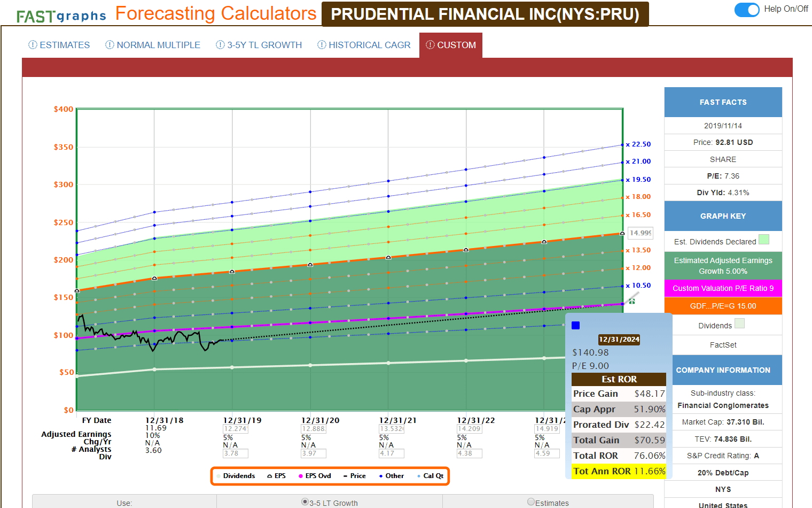
Task: Click the x 13.50 multiple label
Action: pyautogui.click(x=638, y=250)
